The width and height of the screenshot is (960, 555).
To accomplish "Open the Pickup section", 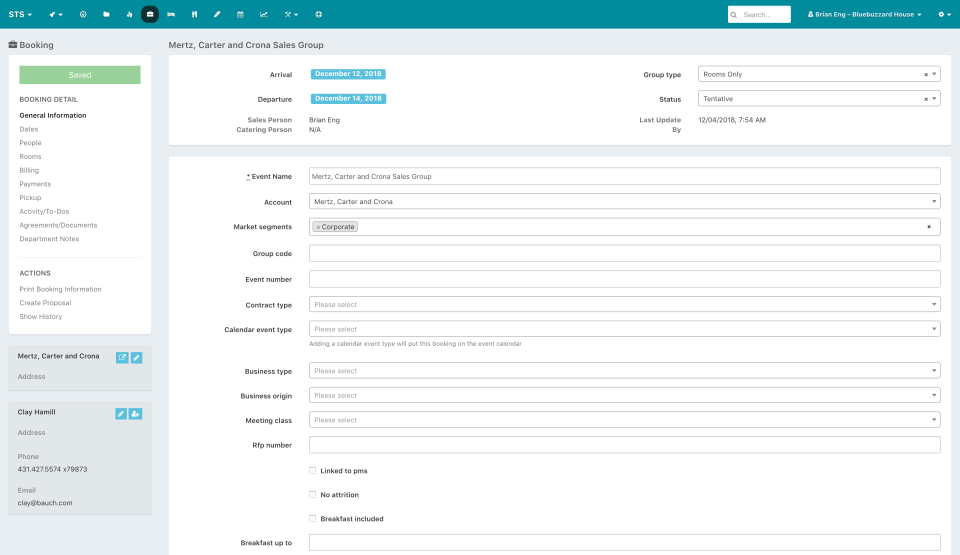I will click(30, 198).
